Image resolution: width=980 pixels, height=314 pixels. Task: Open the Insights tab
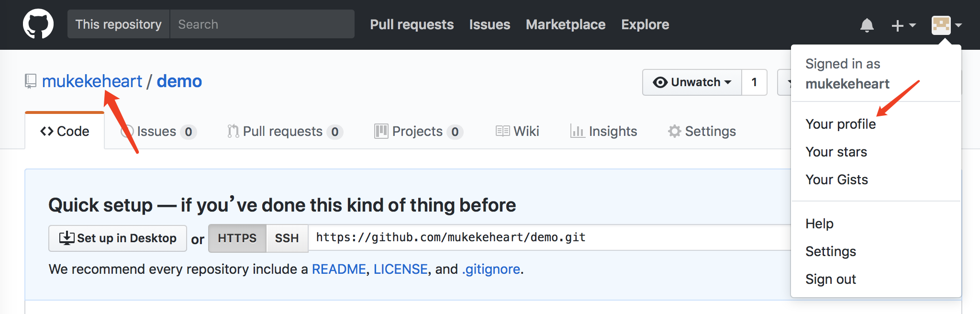[x=604, y=131]
